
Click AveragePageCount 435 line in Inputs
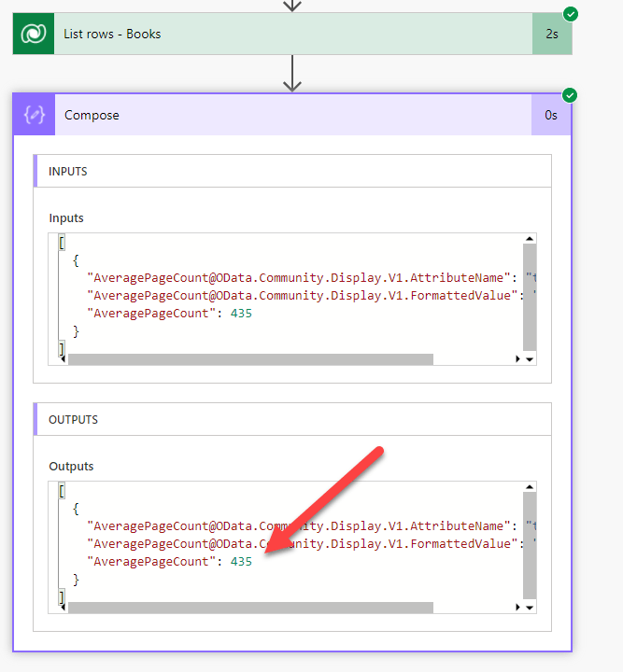coord(168,314)
